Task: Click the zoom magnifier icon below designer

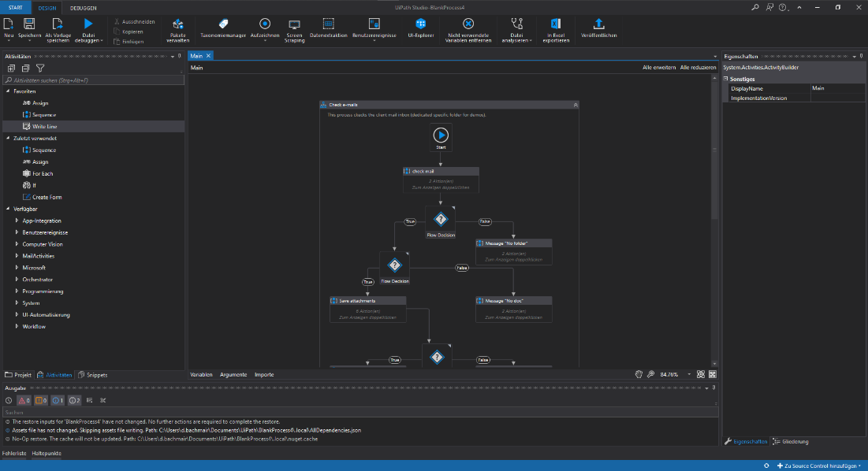Action: click(651, 374)
